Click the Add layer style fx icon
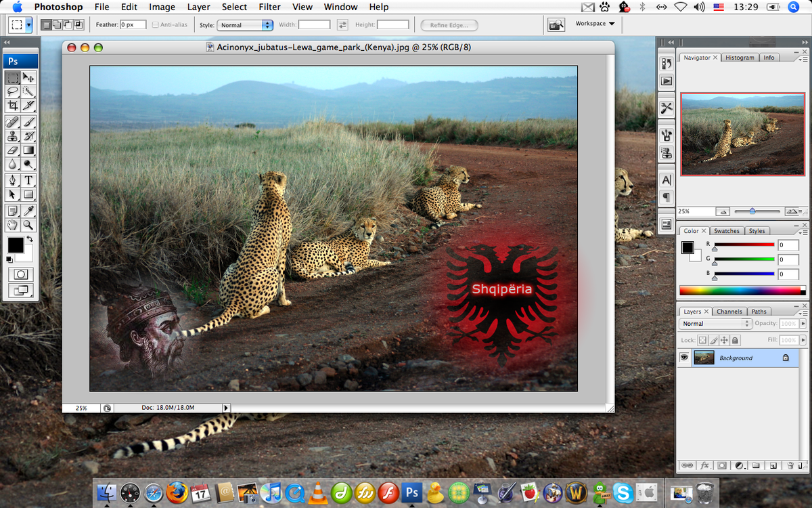 pos(704,465)
